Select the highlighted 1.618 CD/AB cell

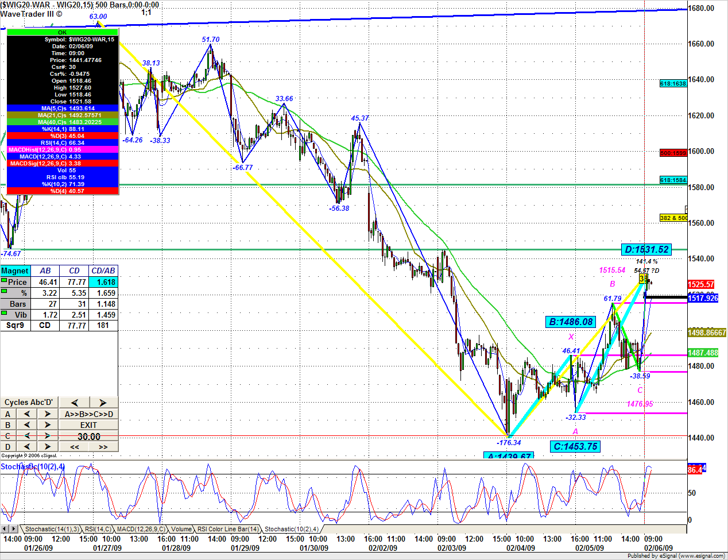[104, 282]
